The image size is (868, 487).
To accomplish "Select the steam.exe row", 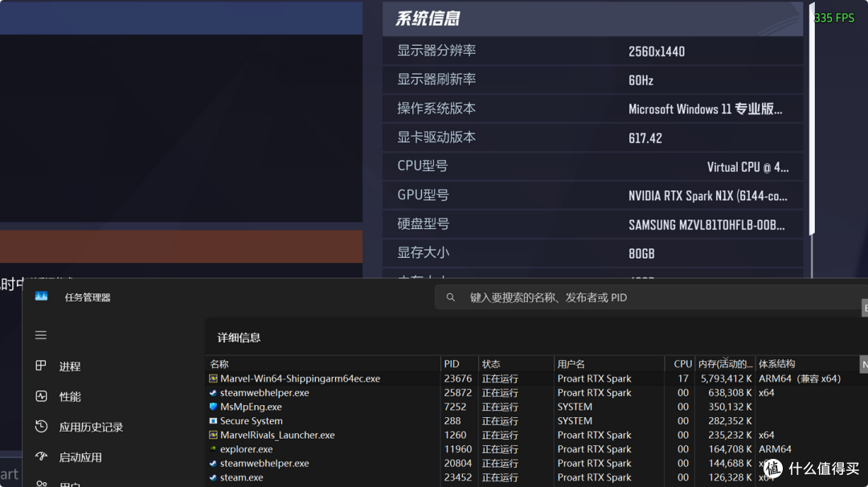I will pos(536,477).
